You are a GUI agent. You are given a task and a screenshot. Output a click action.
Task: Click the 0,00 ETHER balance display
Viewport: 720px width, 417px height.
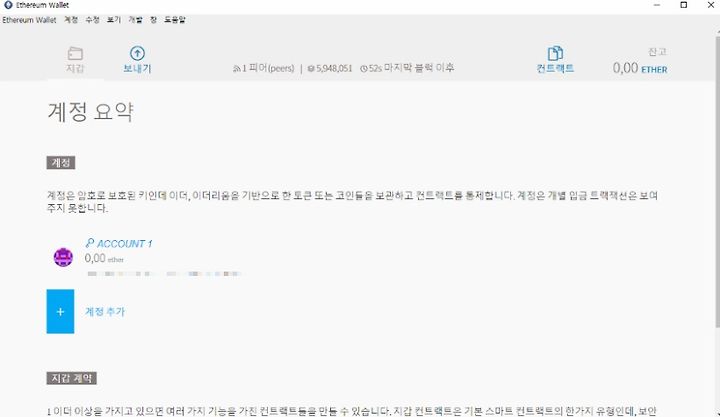(x=640, y=68)
